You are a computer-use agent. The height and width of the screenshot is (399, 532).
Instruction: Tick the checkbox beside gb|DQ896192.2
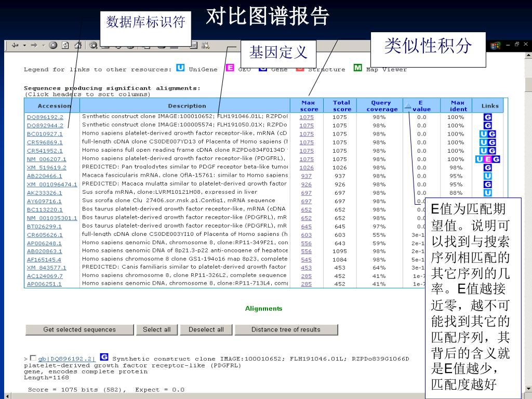(x=33, y=358)
